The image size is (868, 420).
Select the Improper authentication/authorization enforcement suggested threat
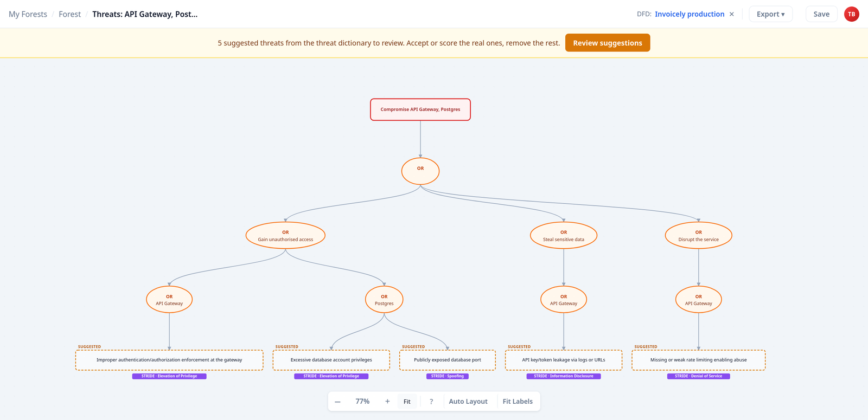click(169, 360)
